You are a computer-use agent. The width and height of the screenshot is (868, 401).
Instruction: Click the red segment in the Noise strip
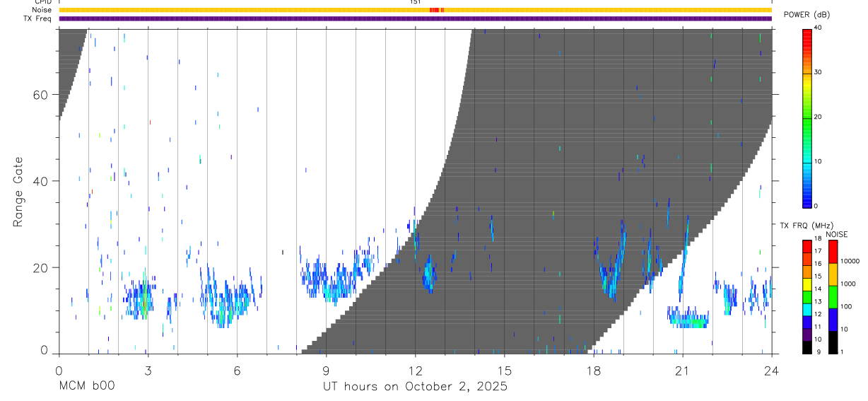point(436,10)
